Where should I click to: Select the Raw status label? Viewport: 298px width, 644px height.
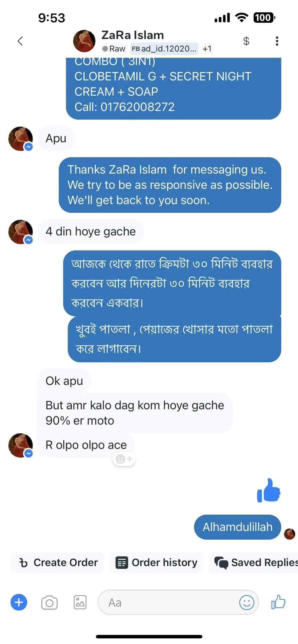click(x=114, y=49)
